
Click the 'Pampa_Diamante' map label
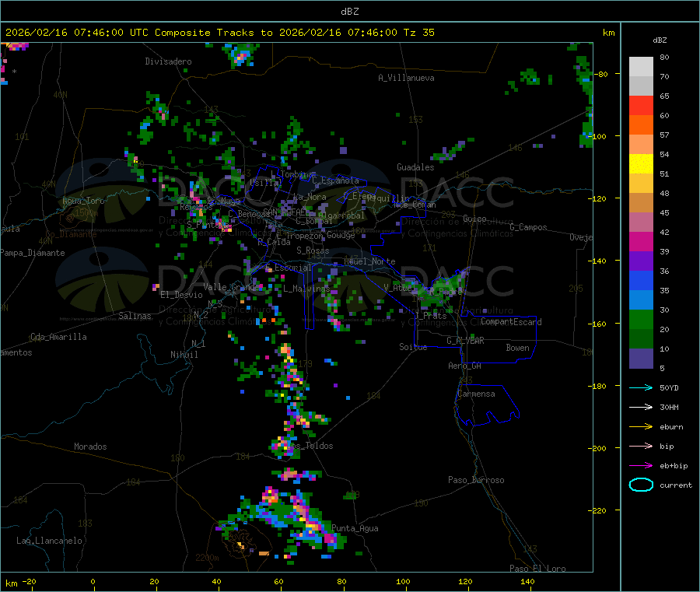click(33, 253)
